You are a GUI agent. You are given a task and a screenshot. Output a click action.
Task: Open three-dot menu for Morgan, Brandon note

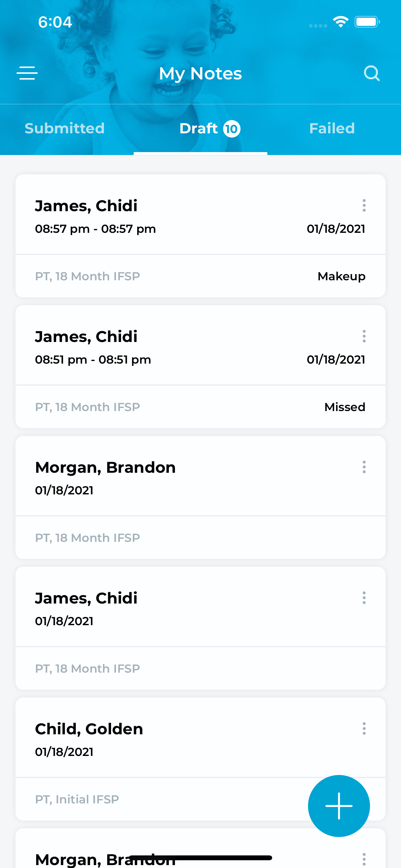364,467
